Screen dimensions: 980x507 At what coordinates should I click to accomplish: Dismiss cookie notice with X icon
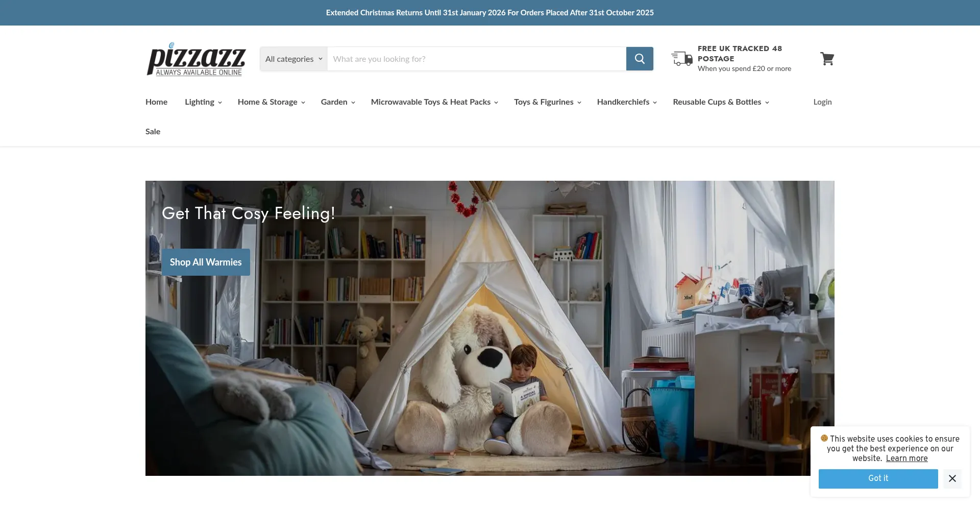[952, 478]
